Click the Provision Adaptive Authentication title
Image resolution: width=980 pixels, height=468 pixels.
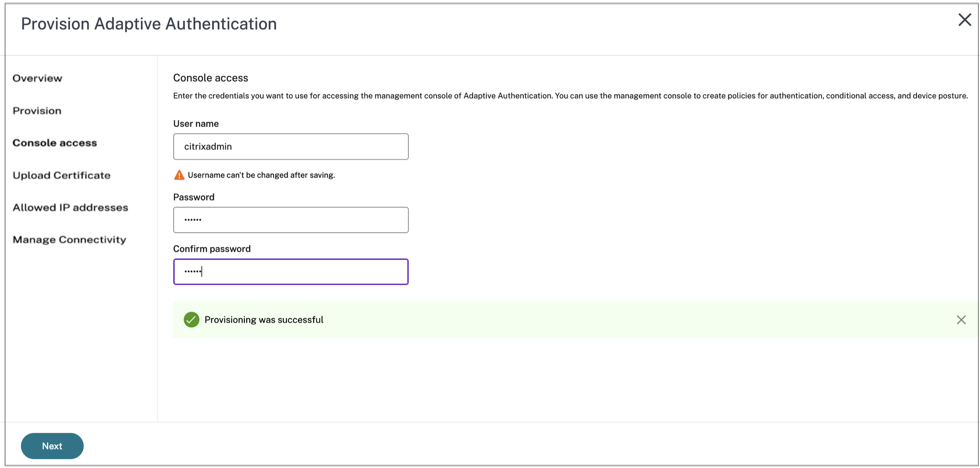pyautogui.click(x=149, y=24)
